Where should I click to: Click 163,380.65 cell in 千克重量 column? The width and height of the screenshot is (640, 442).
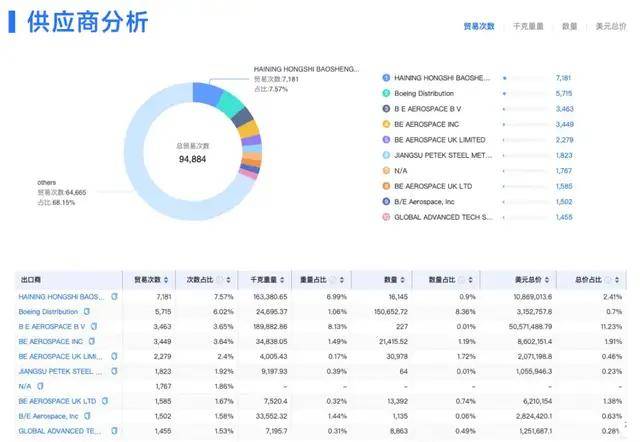click(270, 297)
